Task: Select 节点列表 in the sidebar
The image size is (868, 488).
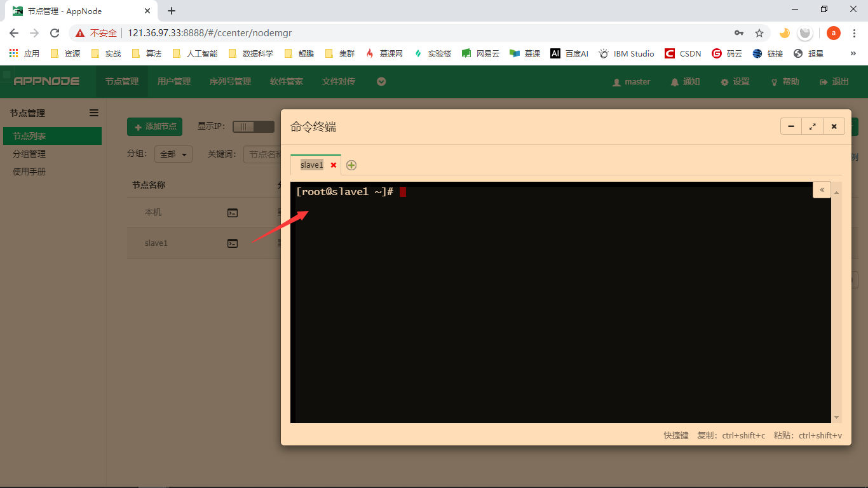Action: pos(52,136)
